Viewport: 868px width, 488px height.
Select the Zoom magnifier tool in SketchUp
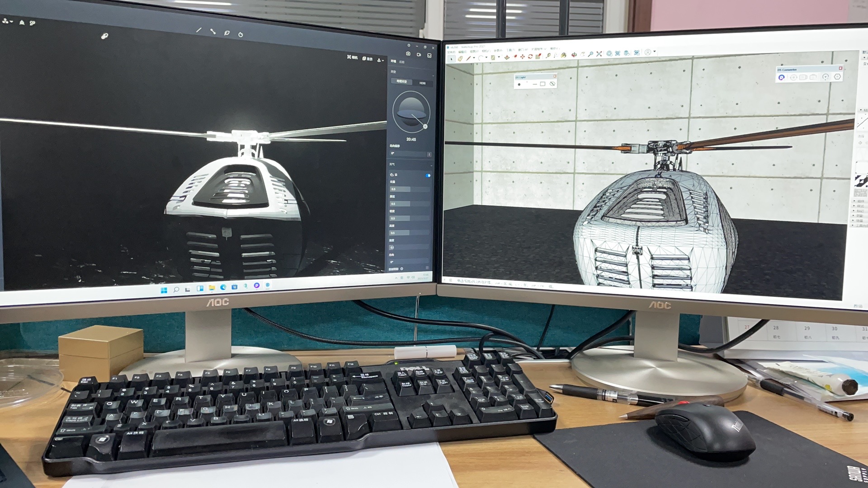point(590,54)
